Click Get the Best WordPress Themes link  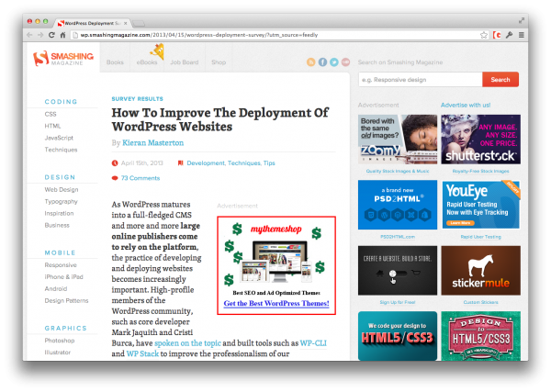[276, 303]
